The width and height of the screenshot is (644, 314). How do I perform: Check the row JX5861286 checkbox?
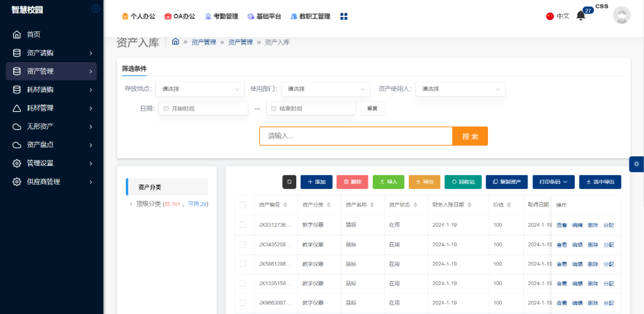(x=243, y=264)
